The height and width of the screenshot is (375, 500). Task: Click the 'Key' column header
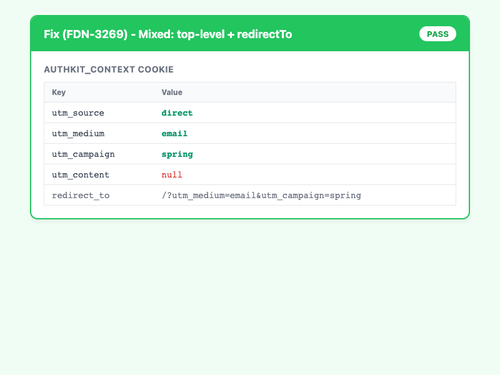click(x=59, y=92)
